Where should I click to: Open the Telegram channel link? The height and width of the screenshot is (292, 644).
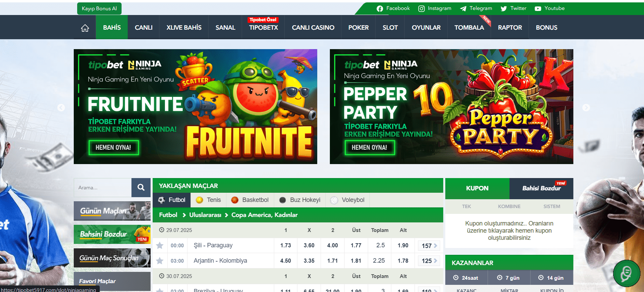476,8
